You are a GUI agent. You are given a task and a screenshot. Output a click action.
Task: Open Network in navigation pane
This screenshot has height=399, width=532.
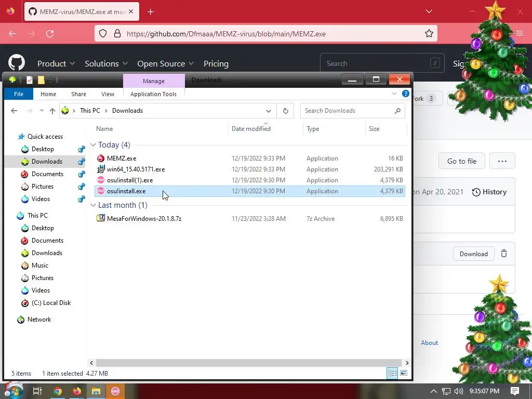coord(39,320)
